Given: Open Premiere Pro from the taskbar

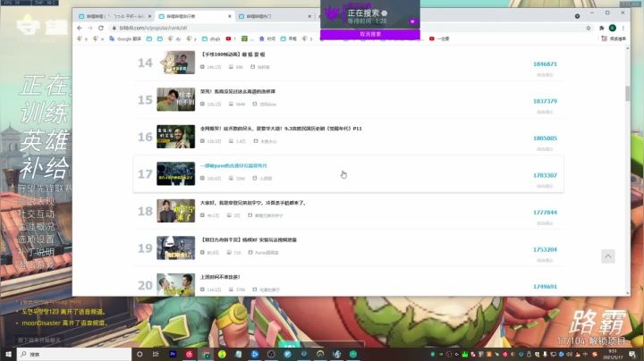Looking at the screenshot, I should click(x=173, y=354).
